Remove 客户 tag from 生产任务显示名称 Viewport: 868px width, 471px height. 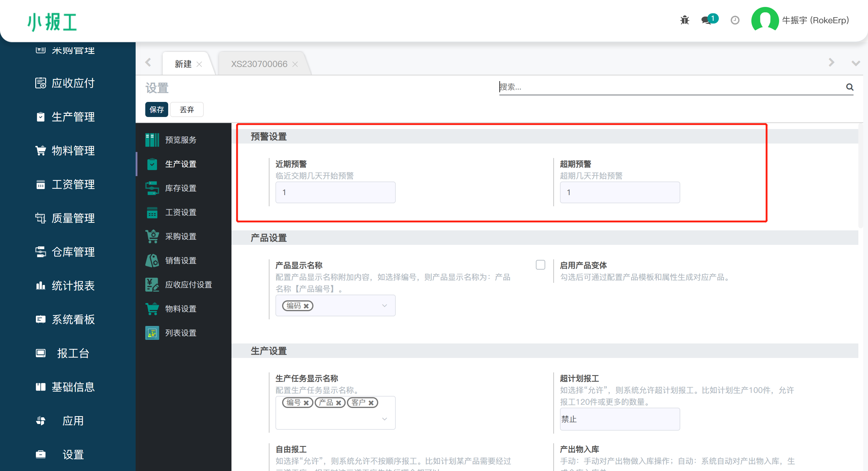point(371,403)
